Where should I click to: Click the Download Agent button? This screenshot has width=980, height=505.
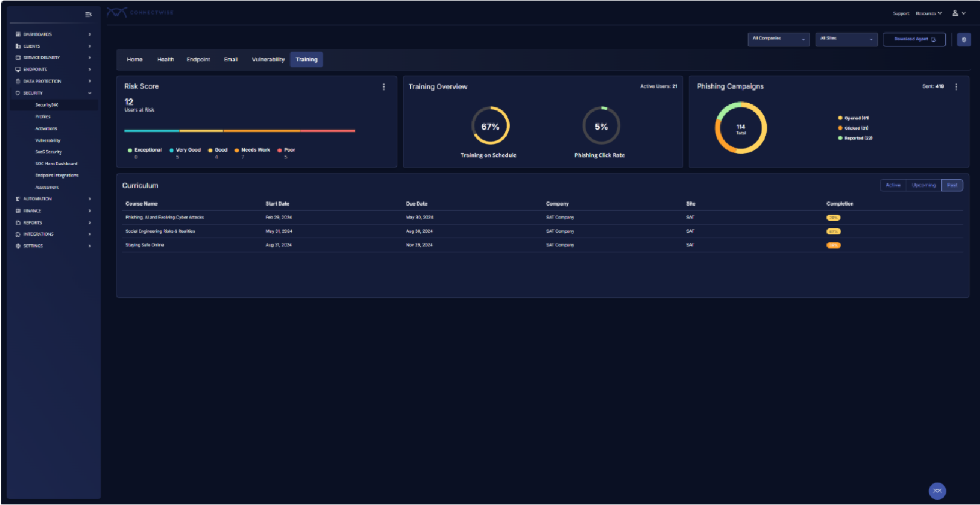(914, 39)
